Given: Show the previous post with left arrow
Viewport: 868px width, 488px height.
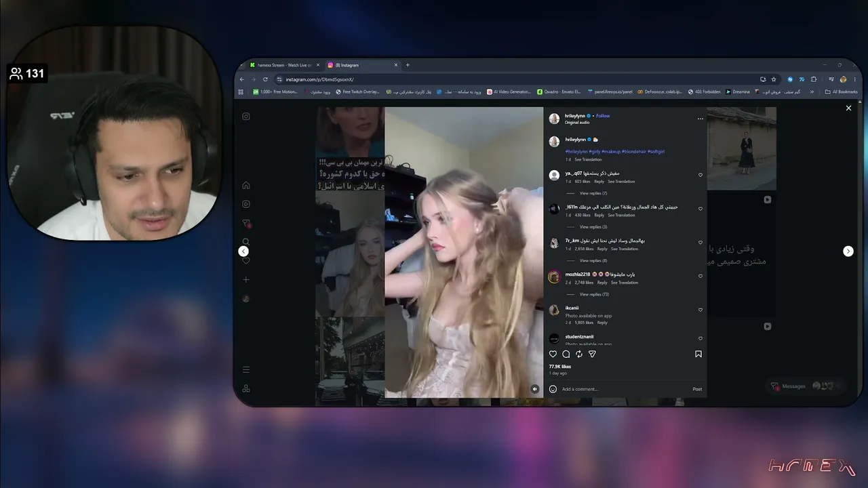Looking at the screenshot, I should click(243, 251).
